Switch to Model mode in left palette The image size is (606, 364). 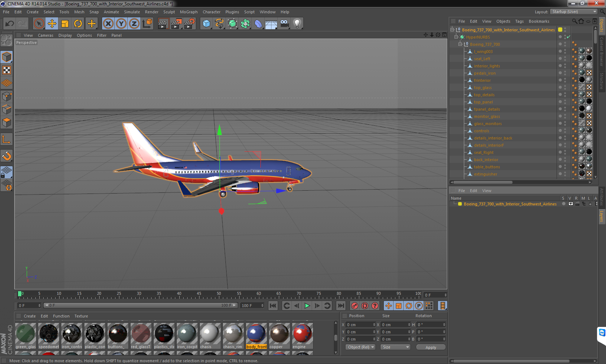coord(6,57)
